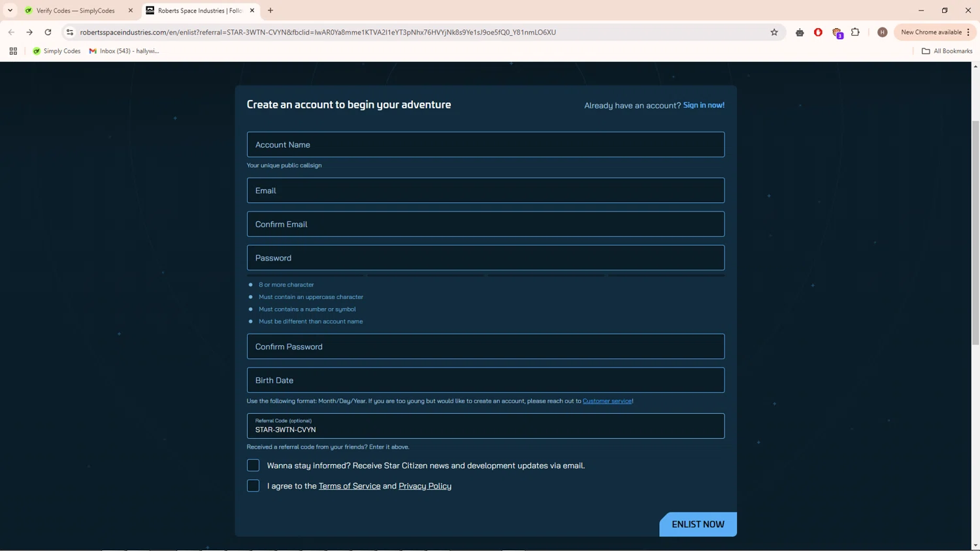Screen dimensions: 980x551
Task: Open the Chrome three-dot menu
Action: [x=968, y=32]
